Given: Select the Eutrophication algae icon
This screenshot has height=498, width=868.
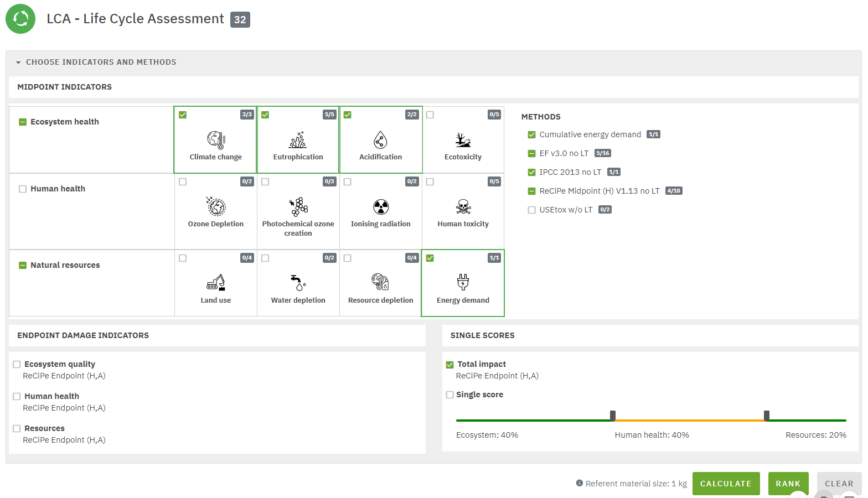Looking at the screenshot, I should 298,140.
